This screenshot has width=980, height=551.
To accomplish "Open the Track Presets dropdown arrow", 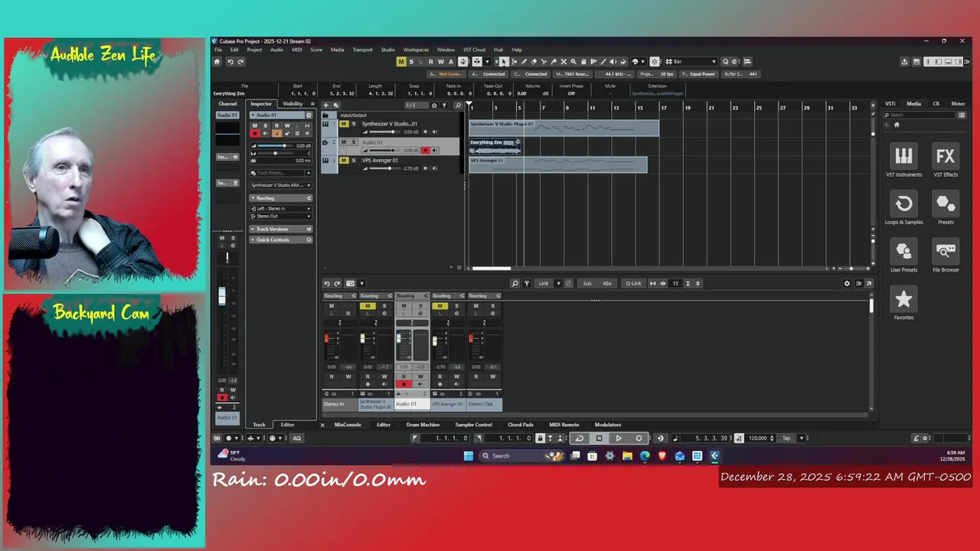I will [309, 173].
